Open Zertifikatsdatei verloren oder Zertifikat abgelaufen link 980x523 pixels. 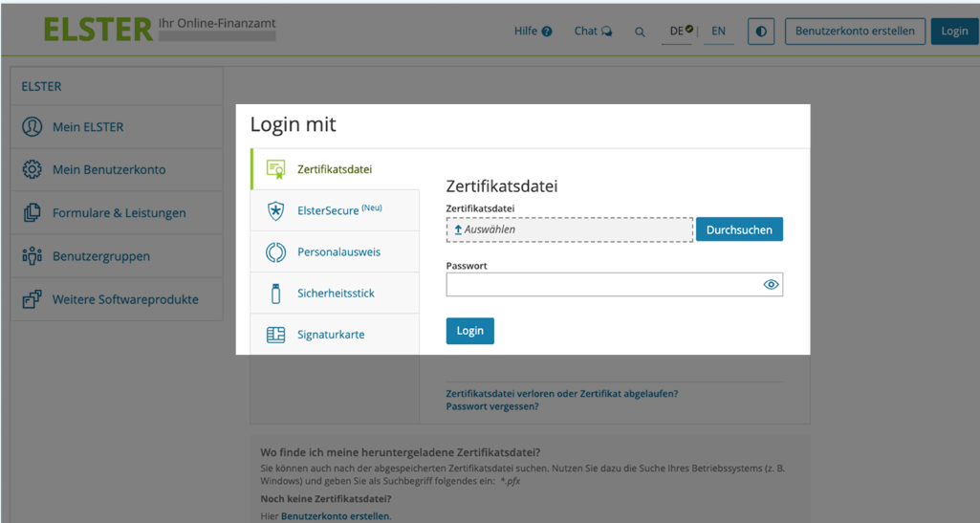pos(562,394)
